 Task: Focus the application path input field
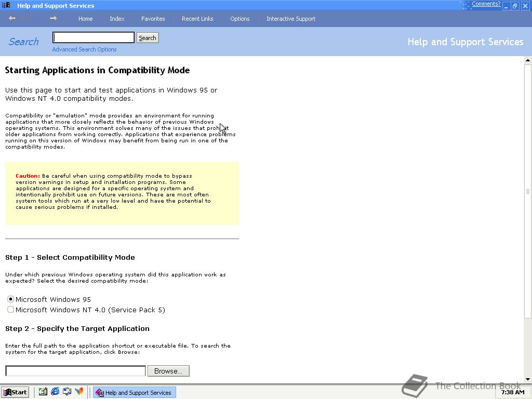coord(75,371)
